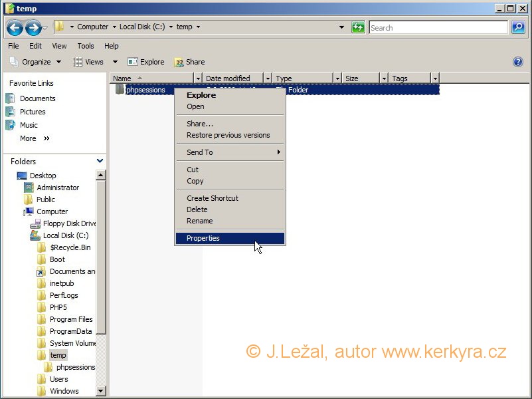Open the address bar history dropdown
The height and width of the screenshot is (399, 532).
[342, 27]
